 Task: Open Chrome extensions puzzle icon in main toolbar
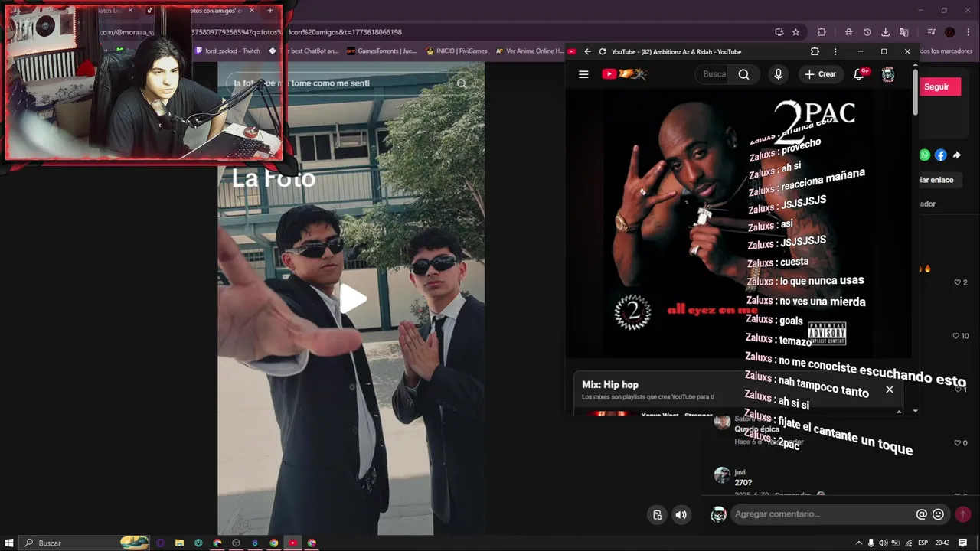[822, 32]
